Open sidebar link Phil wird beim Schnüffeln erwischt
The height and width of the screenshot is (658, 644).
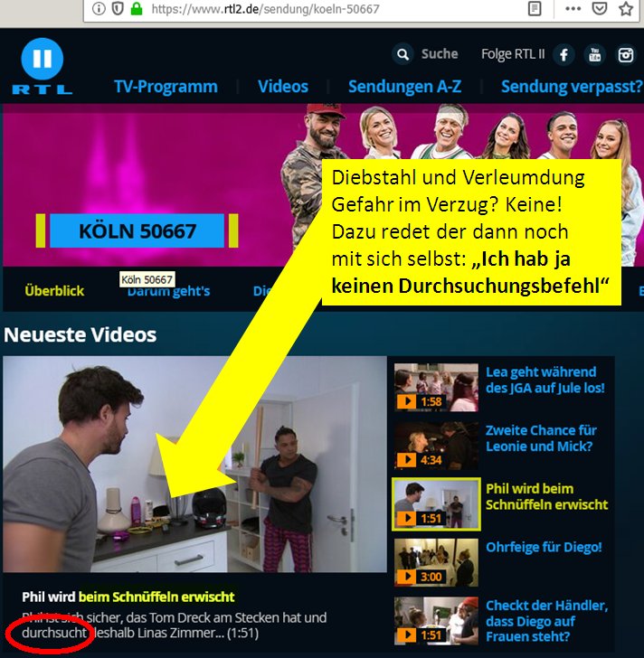tap(546, 496)
